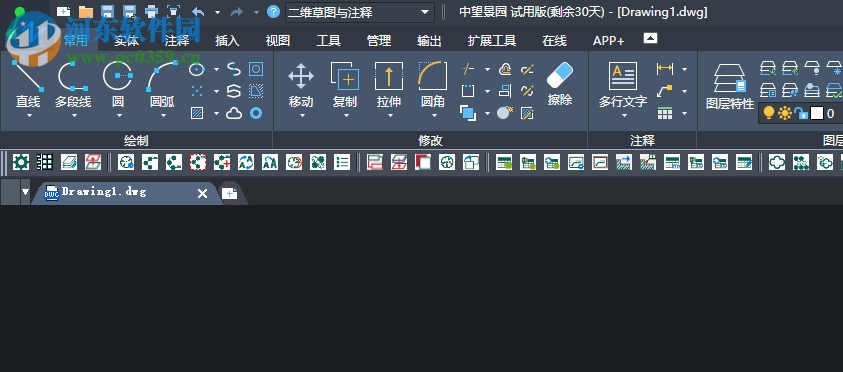The image size is (843, 372).
Task: Expand the ellipse tool dropdown arrow
Action: 216,69
